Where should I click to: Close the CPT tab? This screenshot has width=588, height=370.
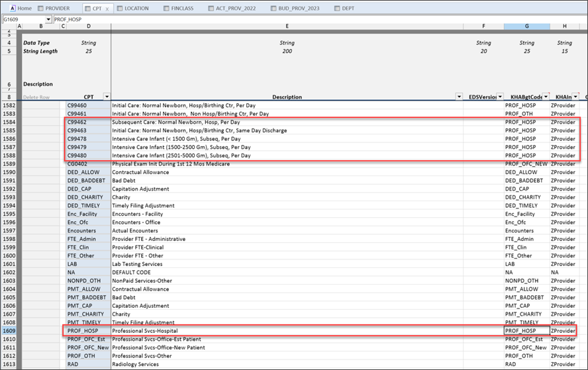[107, 9]
